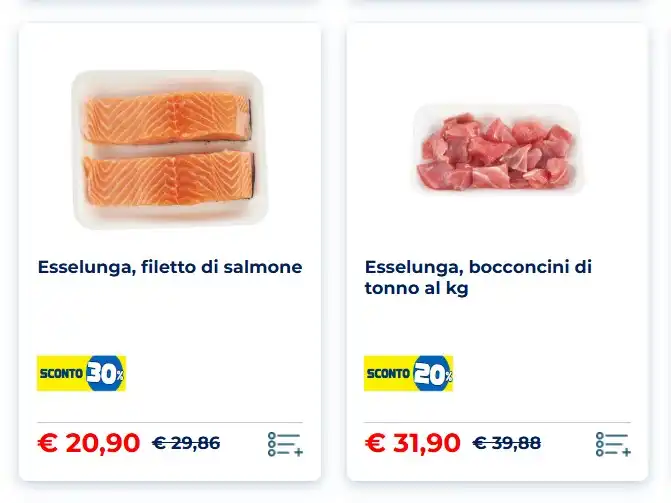
Task: Click the crossed-out € 29,86 old price
Action: [186, 443]
